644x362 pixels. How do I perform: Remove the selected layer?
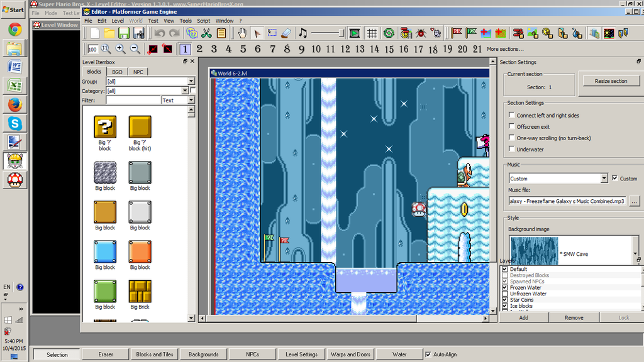point(574,317)
